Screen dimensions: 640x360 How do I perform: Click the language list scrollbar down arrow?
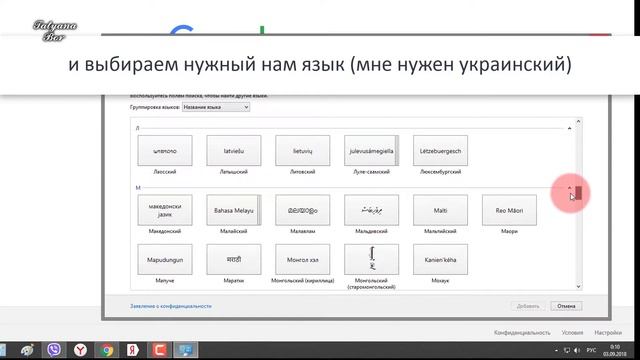pyautogui.click(x=578, y=287)
